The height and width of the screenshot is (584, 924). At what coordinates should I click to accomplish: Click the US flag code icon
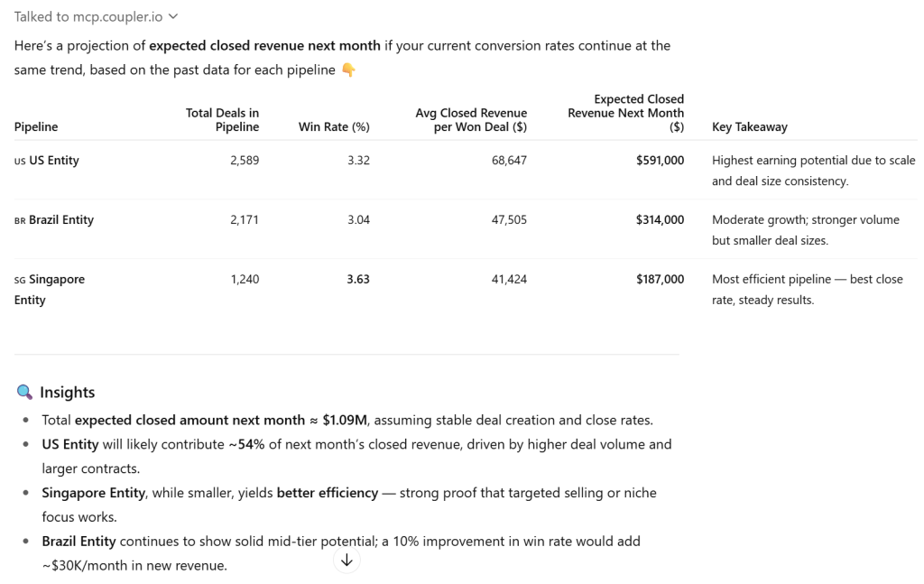[x=20, y=161]
